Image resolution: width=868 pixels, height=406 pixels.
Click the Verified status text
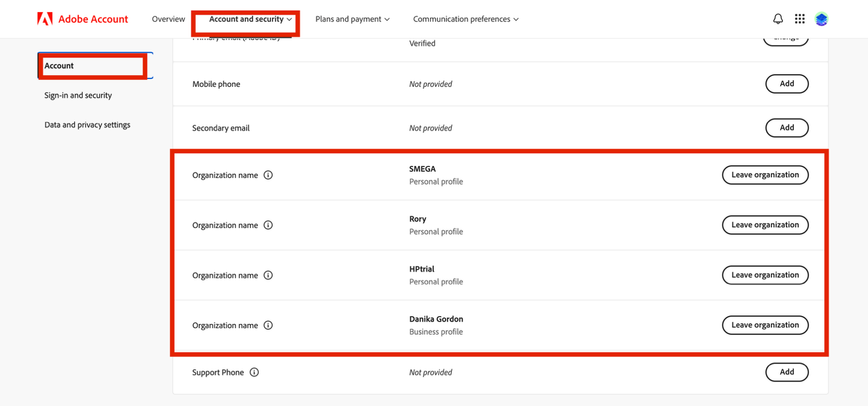(422, 43)
